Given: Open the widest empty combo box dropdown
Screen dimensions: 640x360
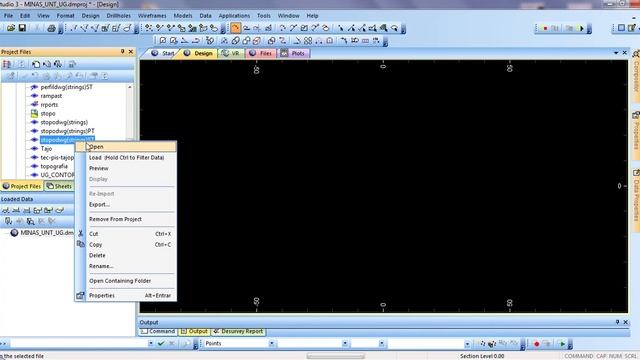Looking at the screenshot, I should click(x=467, y=344).
